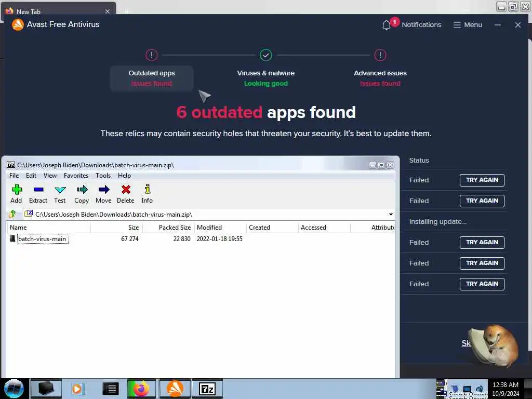
Task: Close the New Tab browser tab
Action: (x=108, y=11)
